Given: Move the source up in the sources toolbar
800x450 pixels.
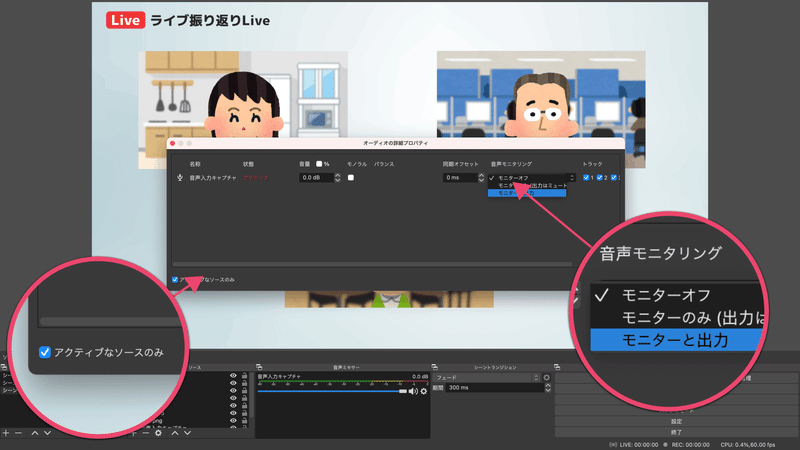Looking at the screenshot, I should 174,433.
